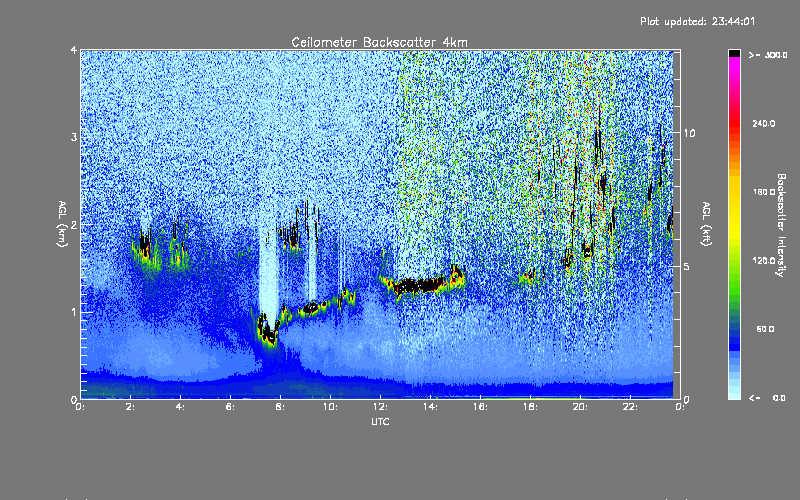Click the '4:' UTC tick label
The width and height of the screenshot is (800, 500).
181,407
